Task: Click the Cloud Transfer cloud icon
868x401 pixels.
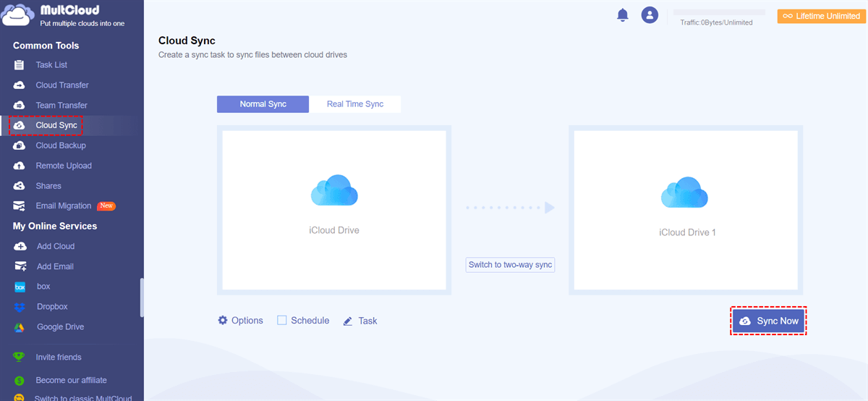Action: tap(20, 85)
